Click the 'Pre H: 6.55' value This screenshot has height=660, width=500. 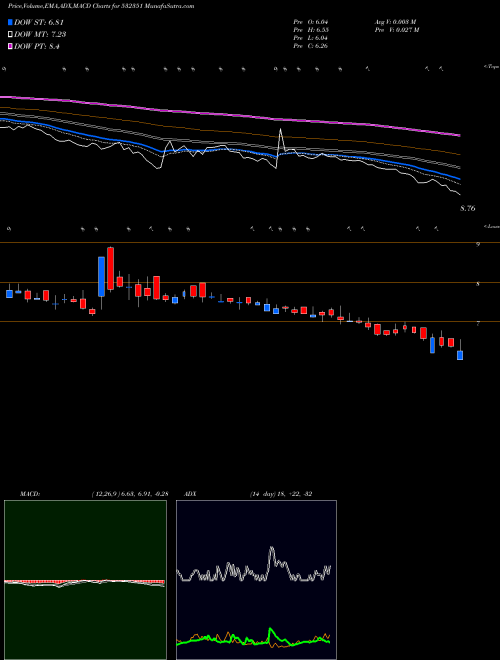coord(311,30)
